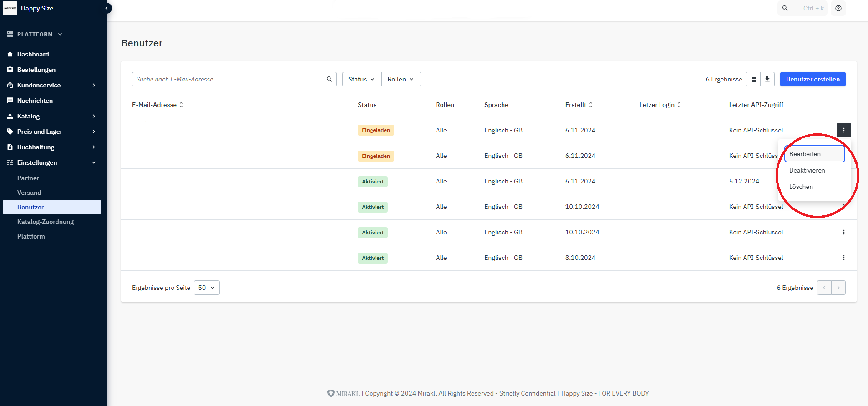Click into the Suche nach E-Mail-Adresse field
Screen dimensions: 868x406
coord(228,79)
